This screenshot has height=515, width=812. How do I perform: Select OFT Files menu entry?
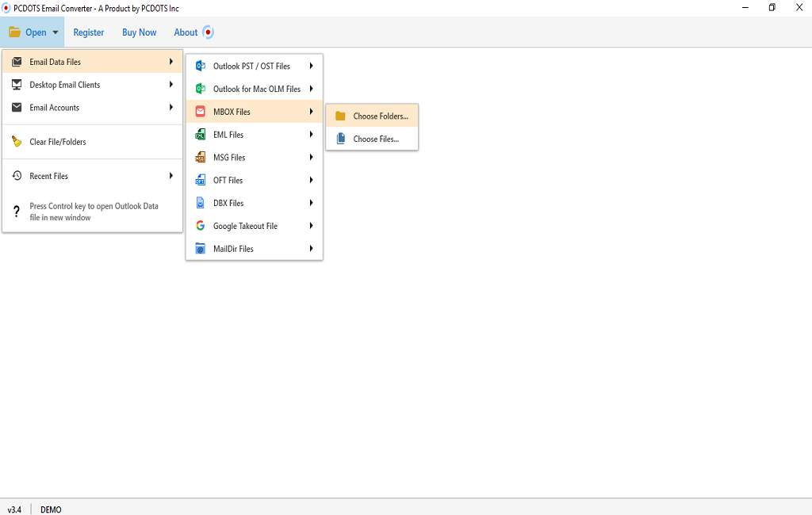tap(255, 180)
